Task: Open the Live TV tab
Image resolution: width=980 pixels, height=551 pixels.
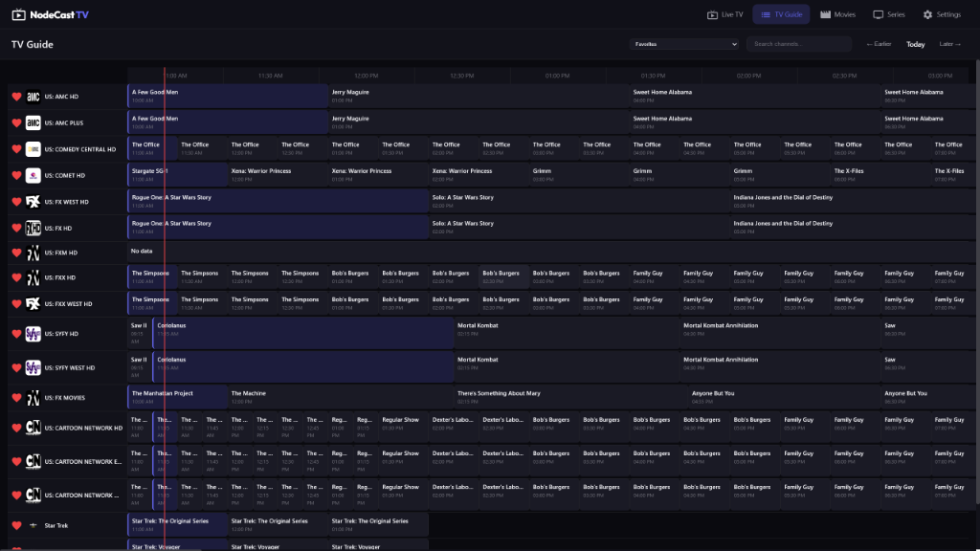Action: [x=725, y=14]
